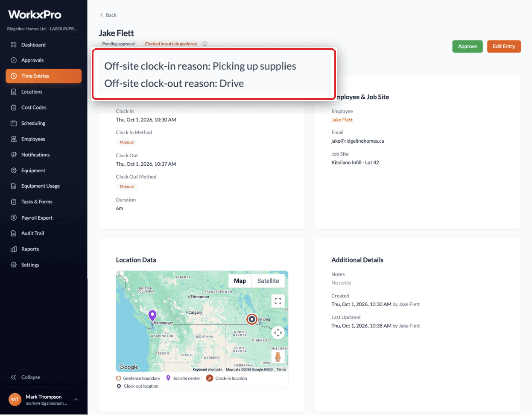Click the Street View pegman icon
Screen dimensions: 532x415
point(278,356)
